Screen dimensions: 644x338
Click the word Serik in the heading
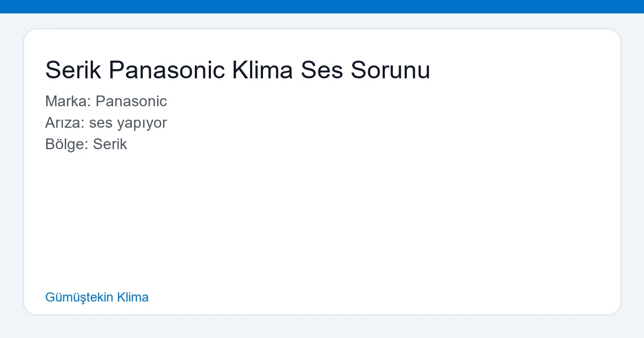pos(73,70)
